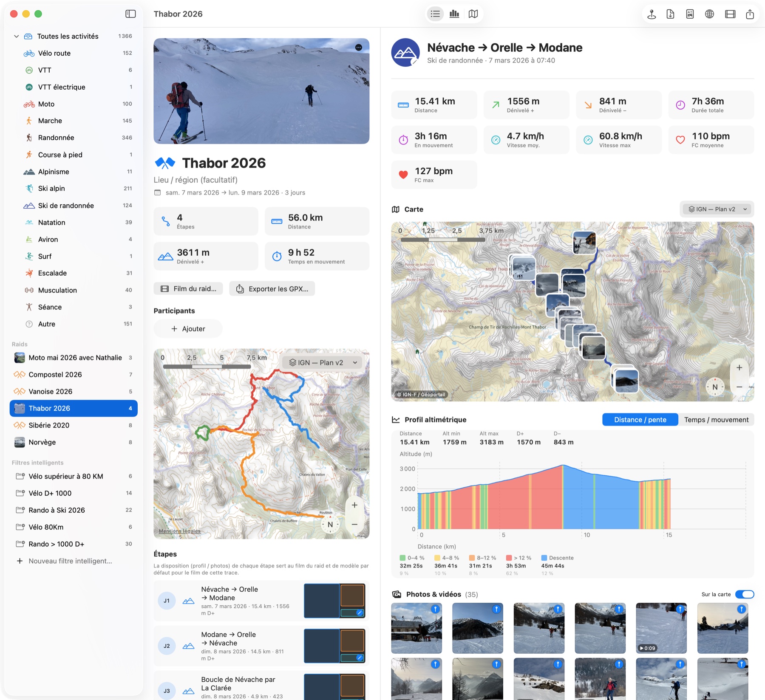Open the Compostel 2026 raid
Screen dimensions: 765x700
(x=74, y=375)
